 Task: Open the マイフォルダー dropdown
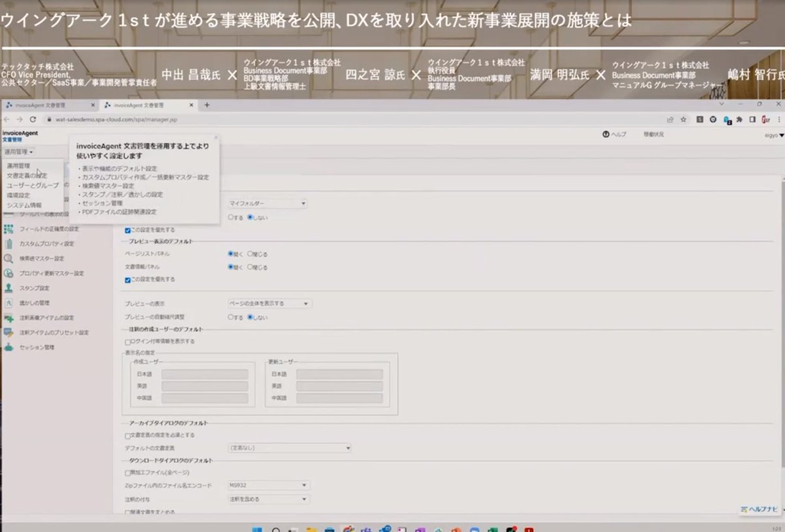(267, 203)
